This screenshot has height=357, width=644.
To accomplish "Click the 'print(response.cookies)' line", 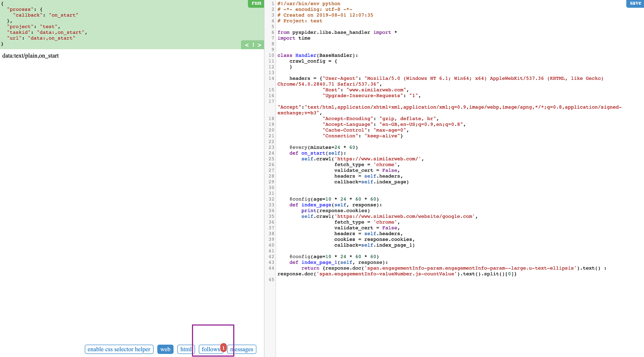I will (x=336, y=211).
